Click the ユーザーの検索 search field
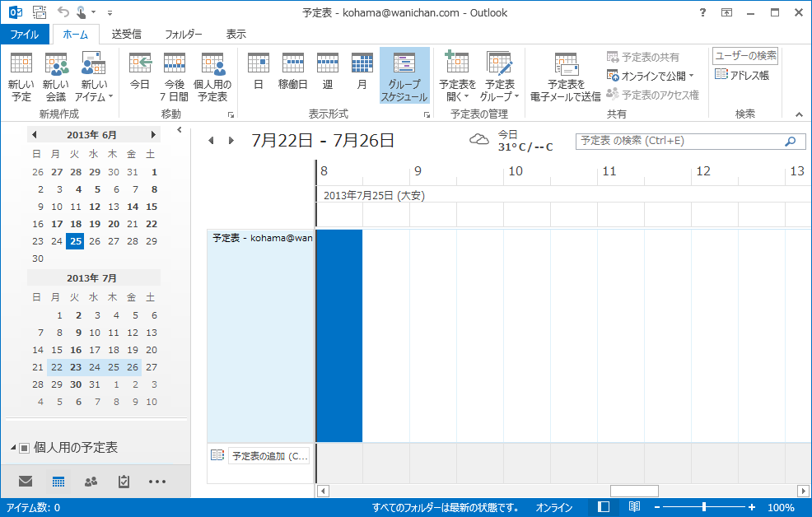This screenshot has width=812, height=517. (x=745, y=56)
